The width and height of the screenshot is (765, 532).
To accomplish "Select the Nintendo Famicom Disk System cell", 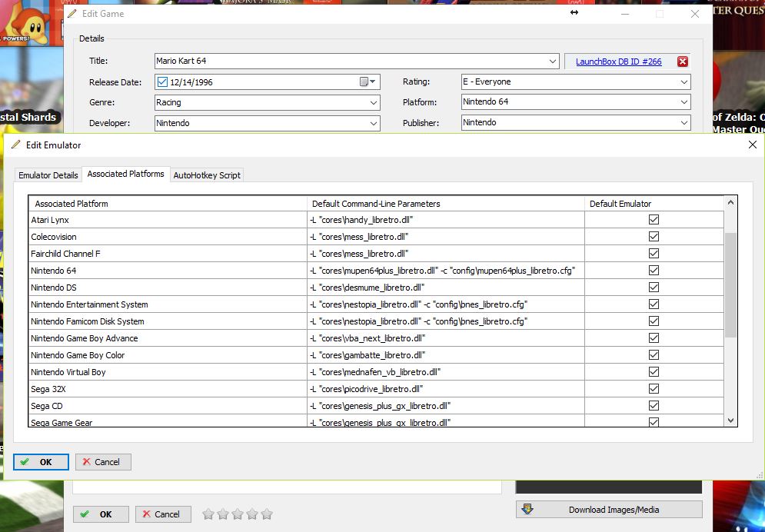I will 168,321.
